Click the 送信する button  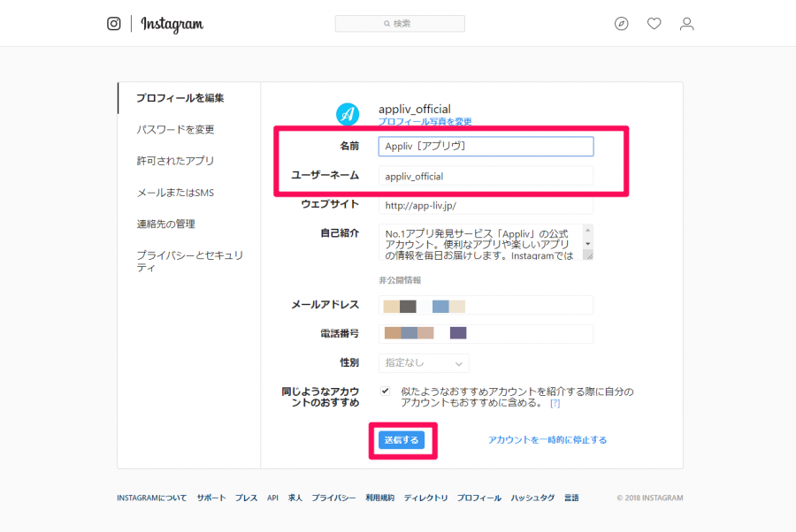click(402, 440)
